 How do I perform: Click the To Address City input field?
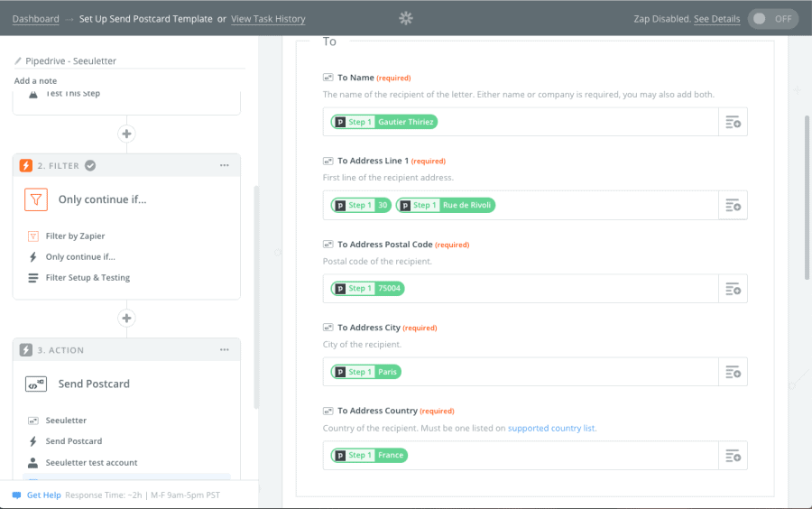(x=521, y=372)
